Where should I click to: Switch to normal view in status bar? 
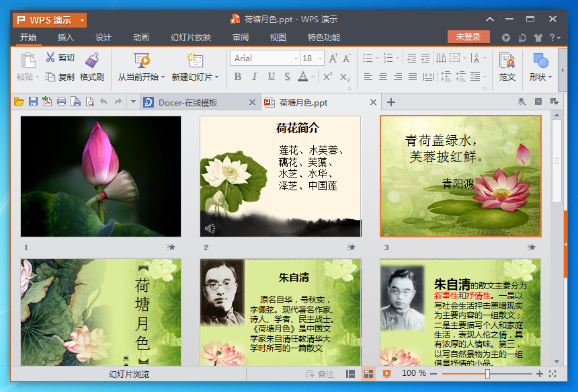click(350, 374)
